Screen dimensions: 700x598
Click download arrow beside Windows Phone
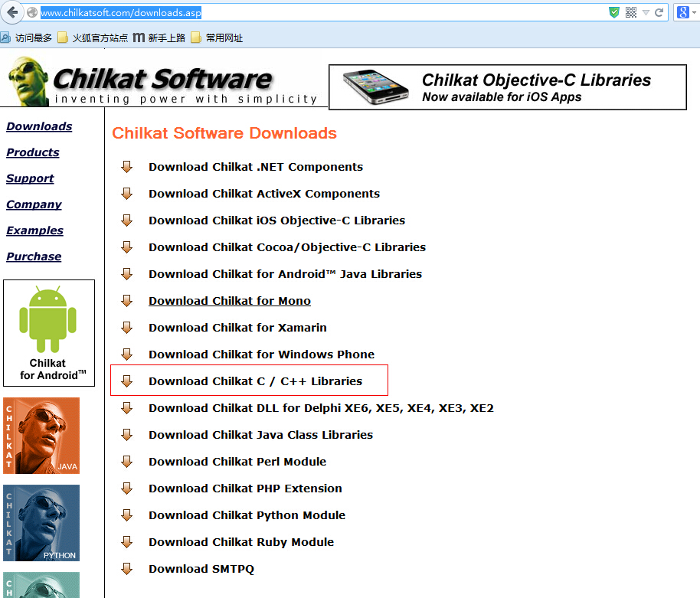click(x=127, y=355)
